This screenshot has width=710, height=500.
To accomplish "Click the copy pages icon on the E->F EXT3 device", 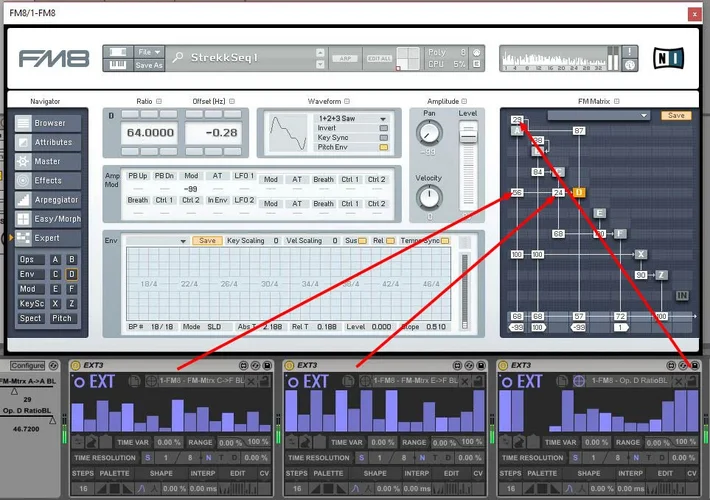I will (348, 381).
